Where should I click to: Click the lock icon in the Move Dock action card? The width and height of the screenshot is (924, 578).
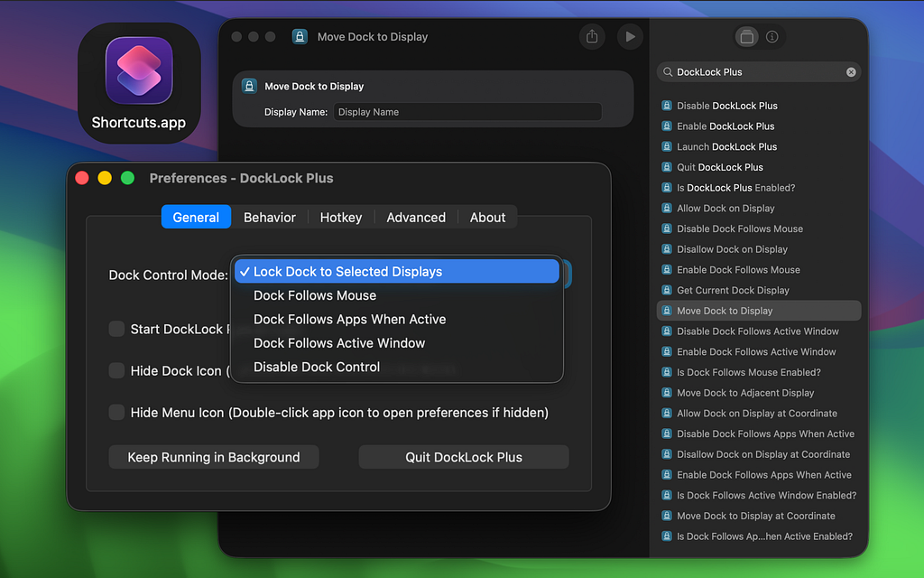(249, 86)
